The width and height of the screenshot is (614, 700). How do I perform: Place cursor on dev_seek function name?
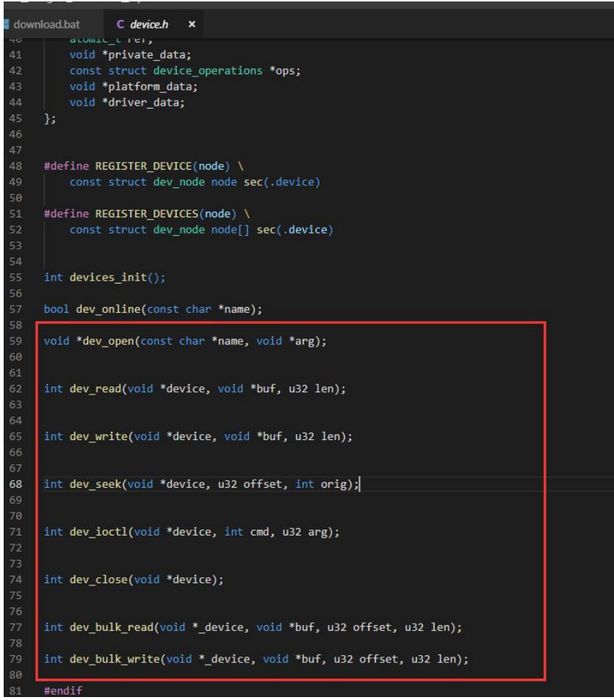tap(95, 484)
